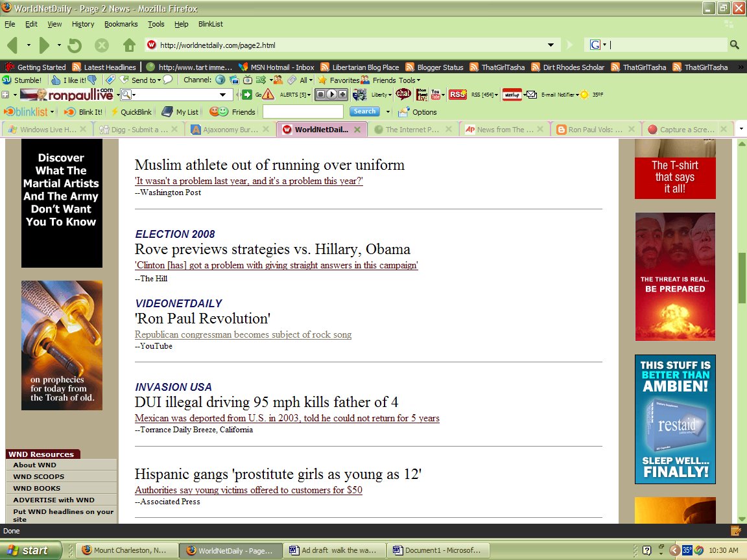Click the BlinkList search text field

coord(303,111)
